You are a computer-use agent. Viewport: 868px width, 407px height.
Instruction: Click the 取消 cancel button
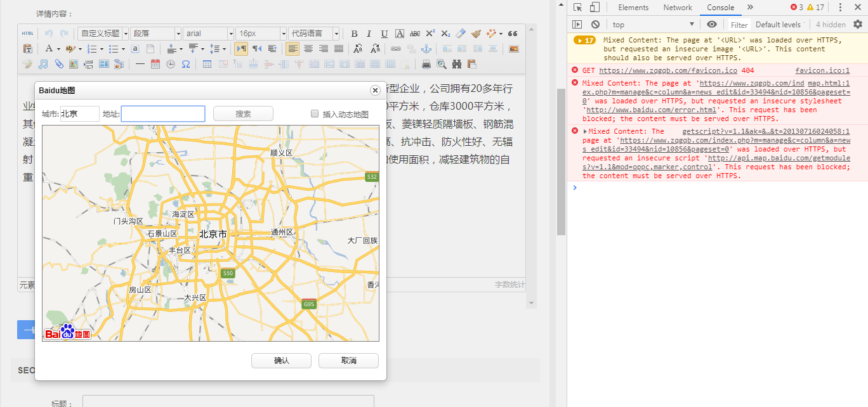pos(348,361)
